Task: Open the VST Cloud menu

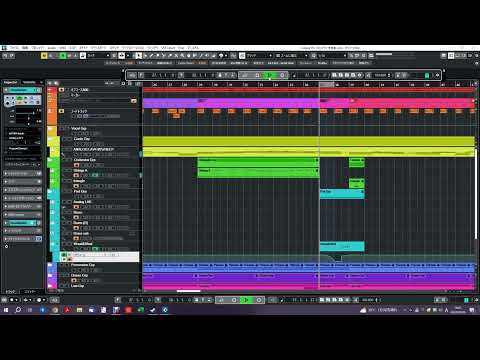Action: (168, 48)
